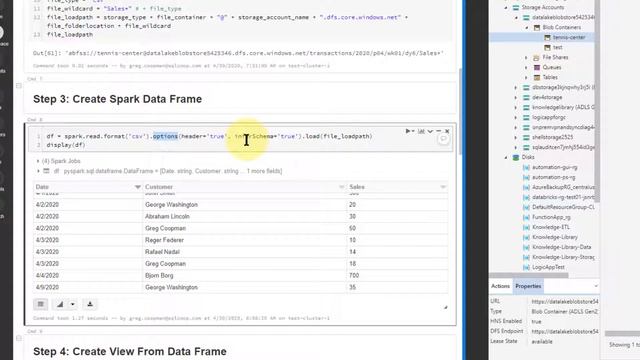This screenshot has width=640, height=360.
Task: Select the Abraham Lincoln cell
Action: point(167,216)
